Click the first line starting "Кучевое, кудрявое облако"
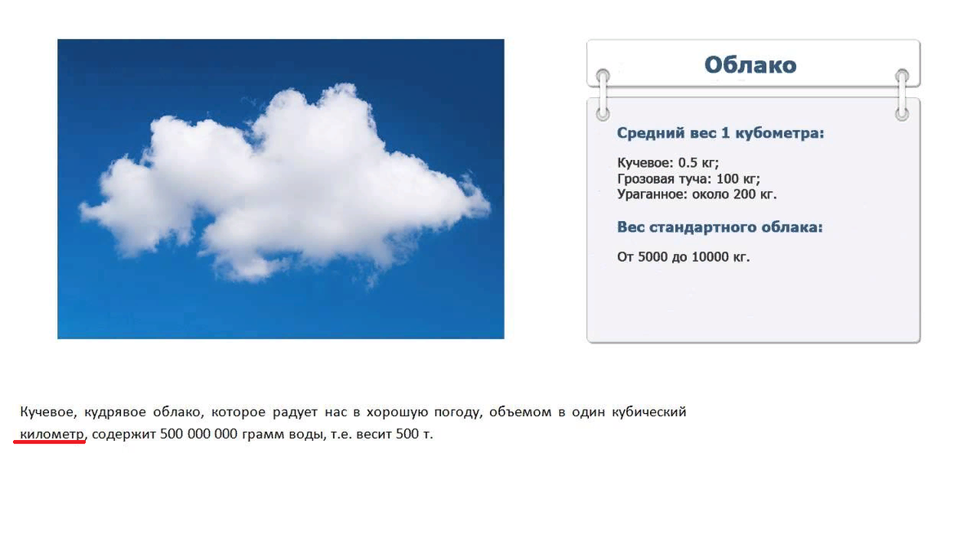The image size is (980, 551). click(x=353, y=411)
